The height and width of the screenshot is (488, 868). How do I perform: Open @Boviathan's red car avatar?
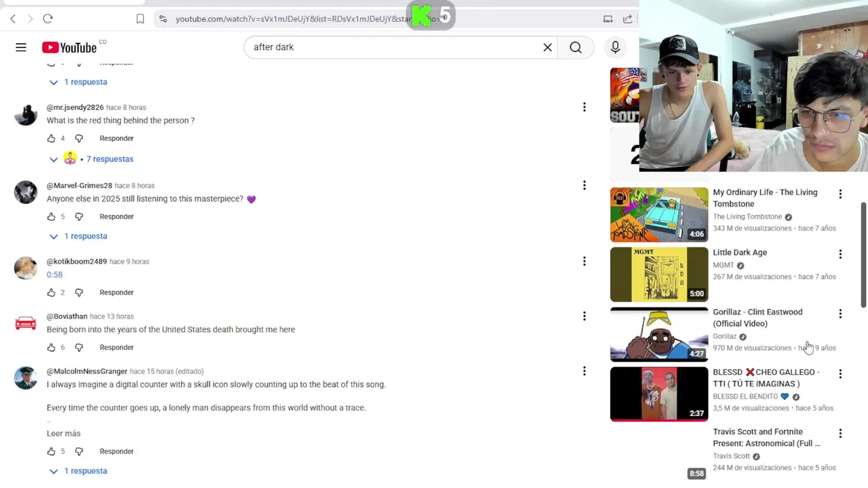pyautogui.click(x=26, y=324)
